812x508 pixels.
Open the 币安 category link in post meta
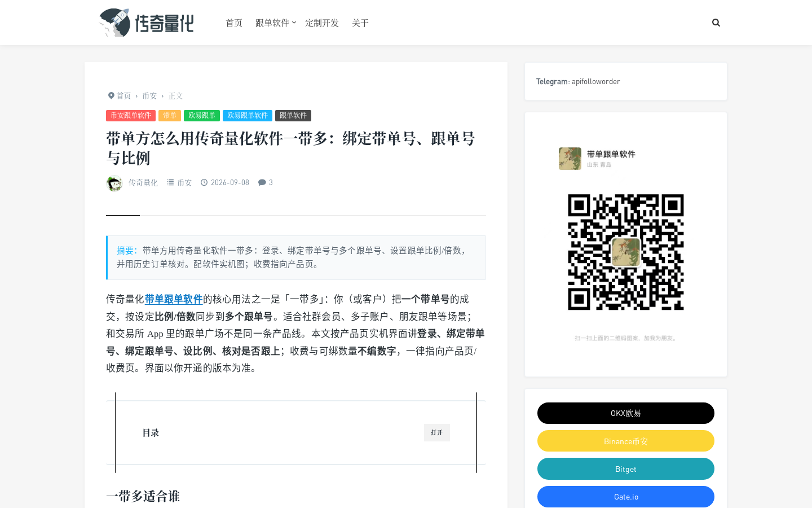pyautogui.click(x=185, y=183)
